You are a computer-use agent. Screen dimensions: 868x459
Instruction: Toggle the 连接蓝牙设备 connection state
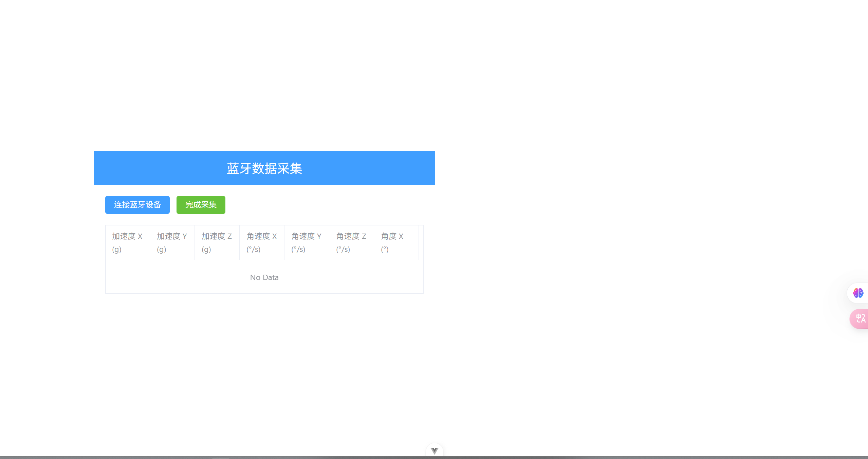click(137, 205)
